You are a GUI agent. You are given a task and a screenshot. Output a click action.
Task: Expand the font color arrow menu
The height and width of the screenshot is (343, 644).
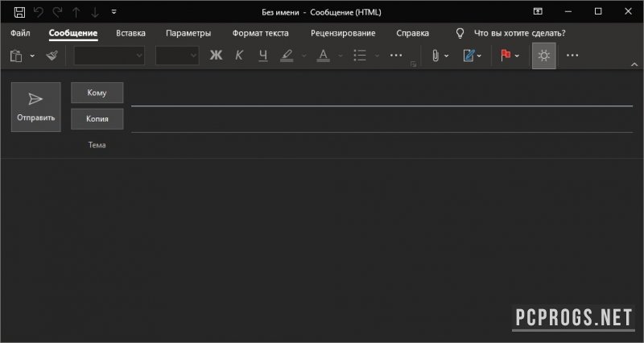coord(341,56)
